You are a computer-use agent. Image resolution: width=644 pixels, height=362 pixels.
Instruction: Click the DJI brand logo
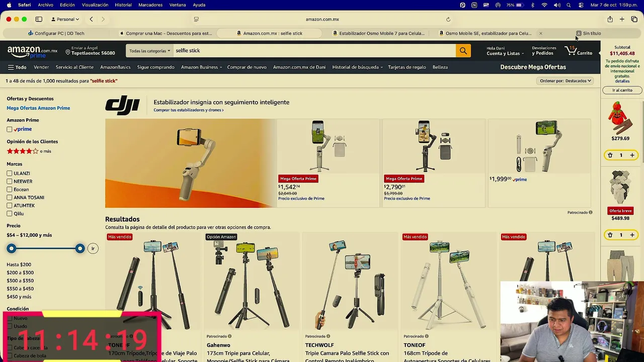point(122,106)
